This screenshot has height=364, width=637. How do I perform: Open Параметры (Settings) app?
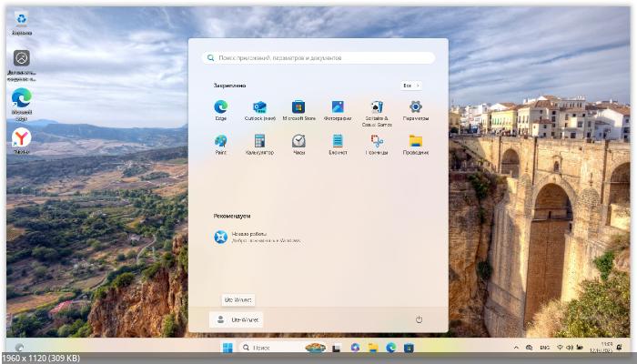click(x=416, y=107)
